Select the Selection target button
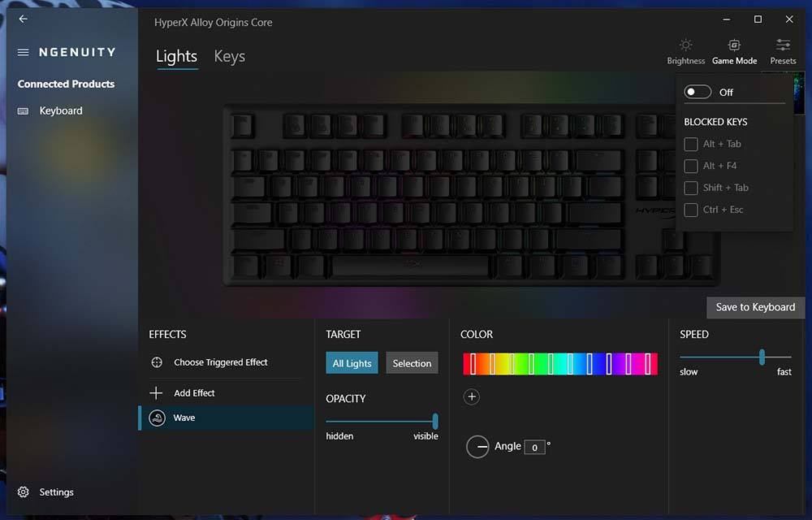812x520 pixels. (x=412, y=363)
